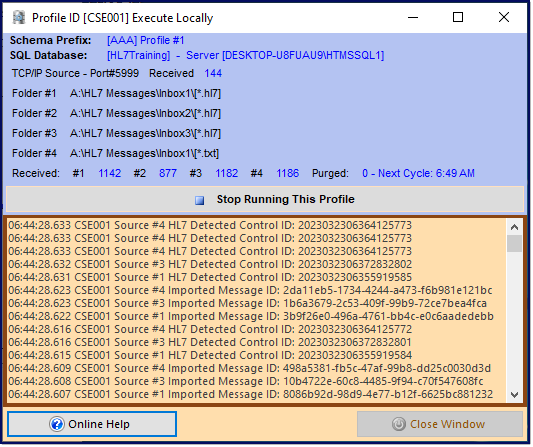Click log line with Control ID 20230323063728​32802
This screenshot has height=447, width=533.
tap(210, 264)
